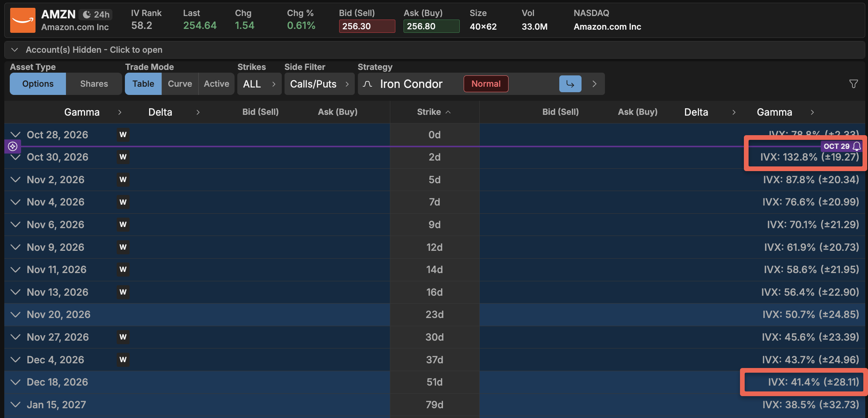
Task: Switch to Active trade mode
Action: (217, 84)
